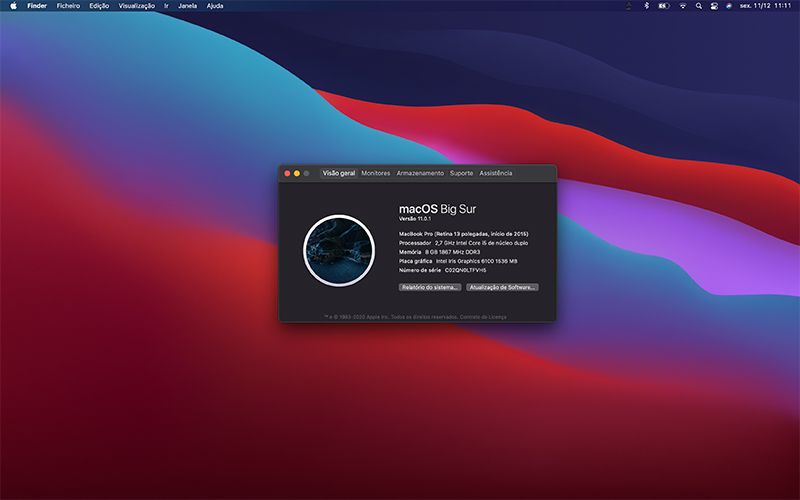Click the Versão 11.0.1 text

click(x=415, y=218)
